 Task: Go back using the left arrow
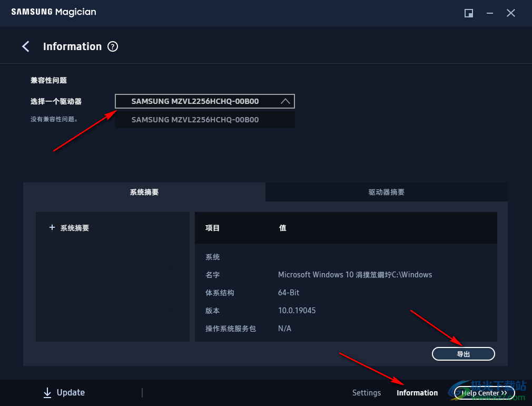click(26, 46)
